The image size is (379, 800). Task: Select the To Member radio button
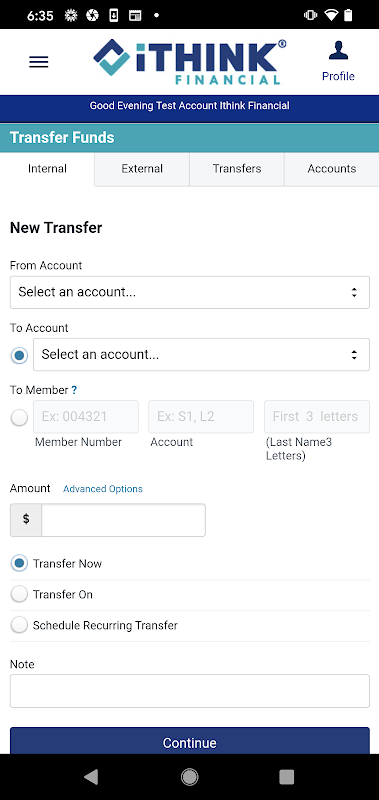tap(19, 418)
